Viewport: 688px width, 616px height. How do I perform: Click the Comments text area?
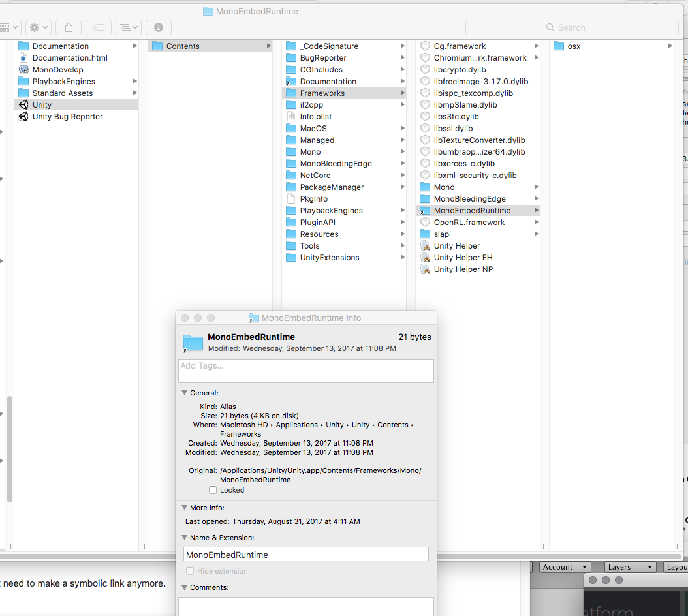[306, 606]
